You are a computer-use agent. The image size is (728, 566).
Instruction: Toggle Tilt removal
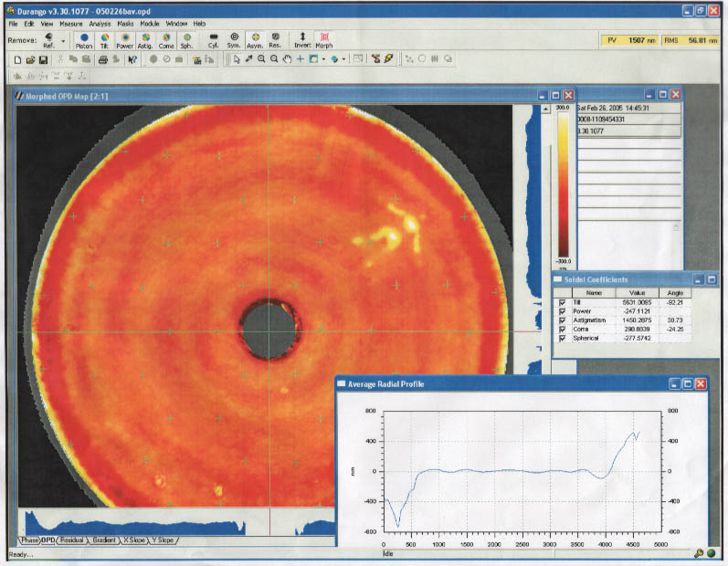(104, 40)
